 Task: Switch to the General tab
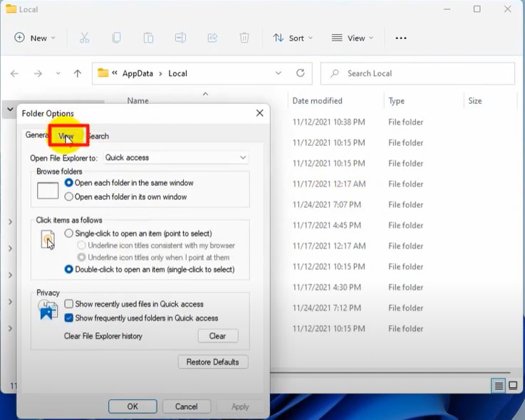click(x=37, y=135)
